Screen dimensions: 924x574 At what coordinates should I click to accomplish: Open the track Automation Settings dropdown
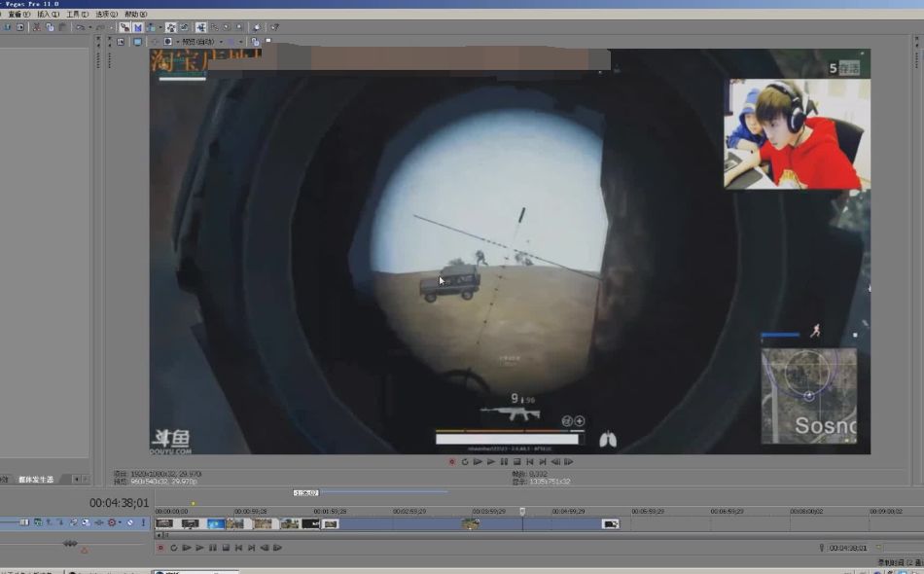tap(120, 522)
